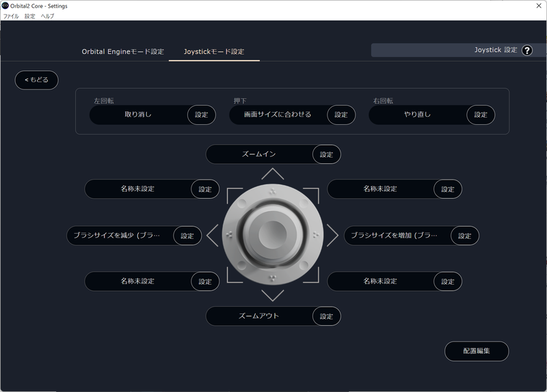Click 設定 button for 取り消し (左回転)
The width and height of the screenshot is (547, 392).
click(x=202, y=115)
